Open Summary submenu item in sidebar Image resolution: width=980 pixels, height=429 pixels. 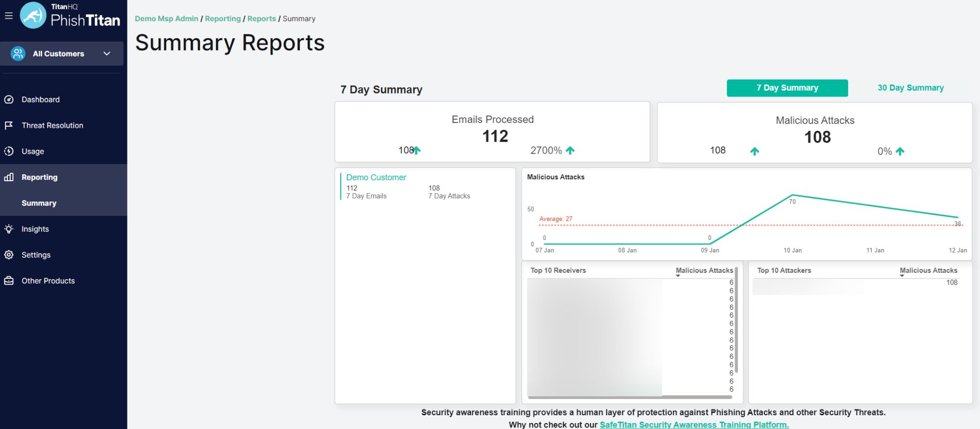click(x=39, y=203)
